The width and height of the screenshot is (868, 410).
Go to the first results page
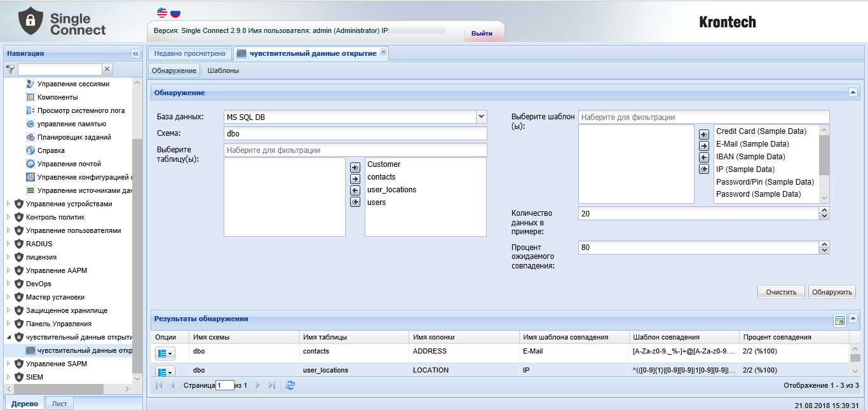[159, 385]
